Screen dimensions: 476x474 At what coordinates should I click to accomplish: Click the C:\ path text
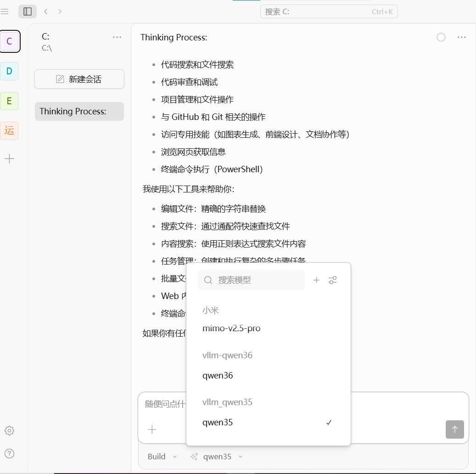(x=47, y=48)
